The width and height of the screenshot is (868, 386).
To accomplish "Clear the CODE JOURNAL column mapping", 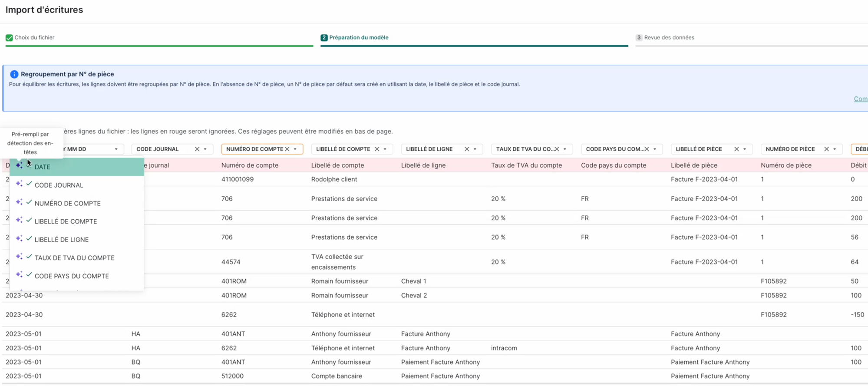I will click(x=197, y=149).
